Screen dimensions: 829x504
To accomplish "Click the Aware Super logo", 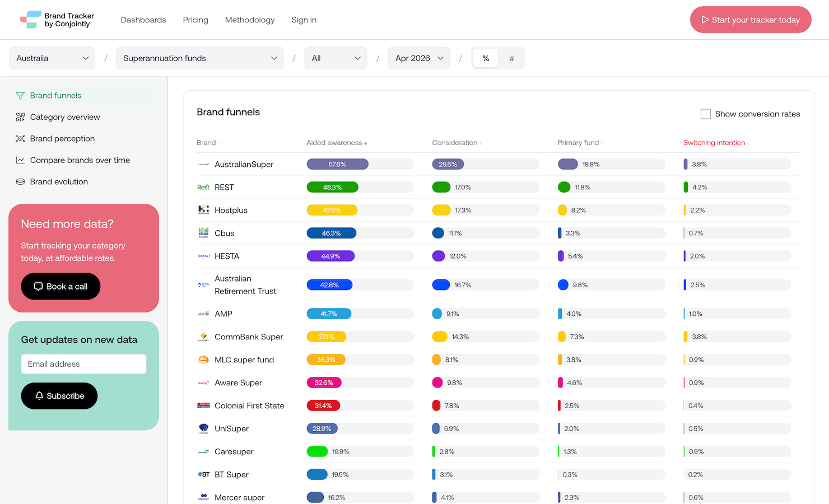I will [x=203, y=382].
